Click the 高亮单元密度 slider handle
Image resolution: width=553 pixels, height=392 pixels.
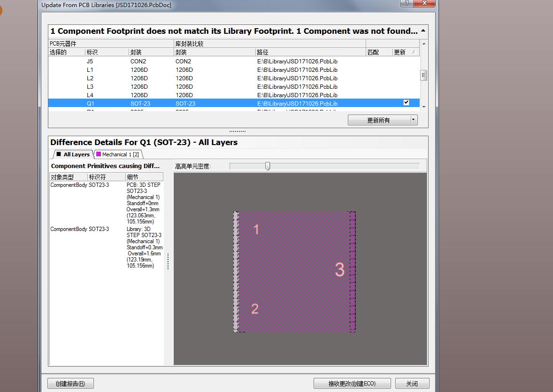point(268,166)
